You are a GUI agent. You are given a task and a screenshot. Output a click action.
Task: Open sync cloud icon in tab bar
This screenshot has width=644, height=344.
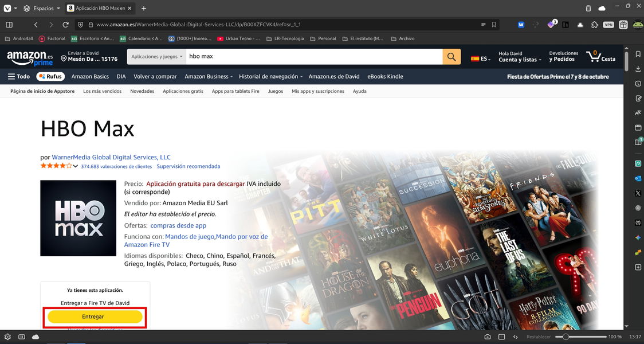click(x=602, y=8)
